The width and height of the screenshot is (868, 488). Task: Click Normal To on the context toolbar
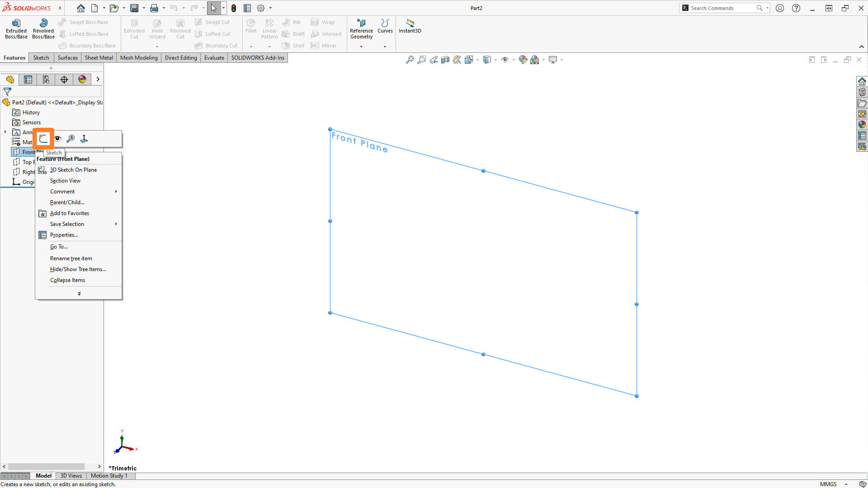pos(84,139)
